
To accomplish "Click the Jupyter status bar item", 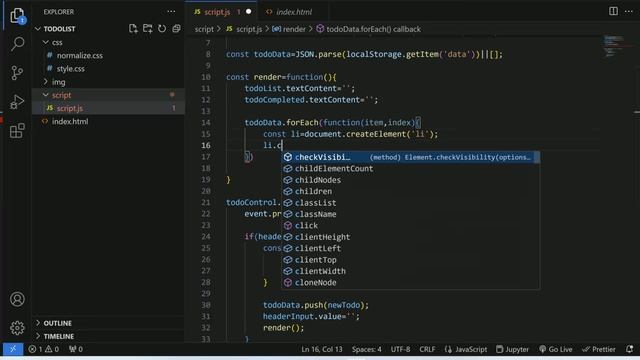I will 513,349.
